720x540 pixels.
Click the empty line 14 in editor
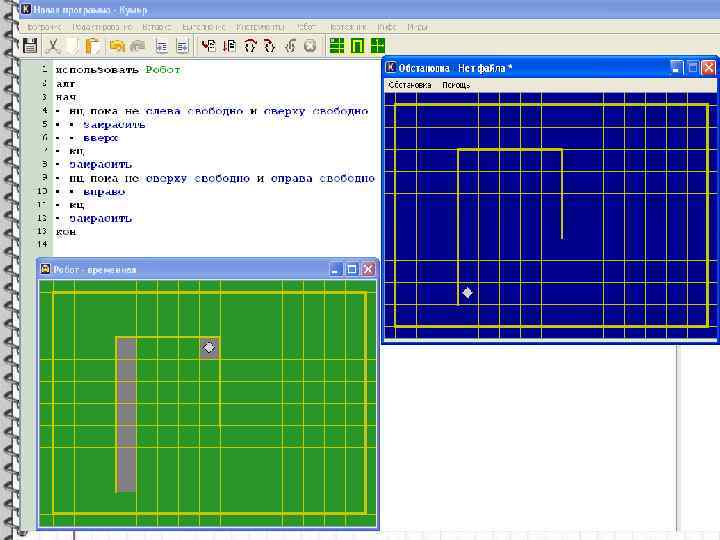tap(216, 244)
